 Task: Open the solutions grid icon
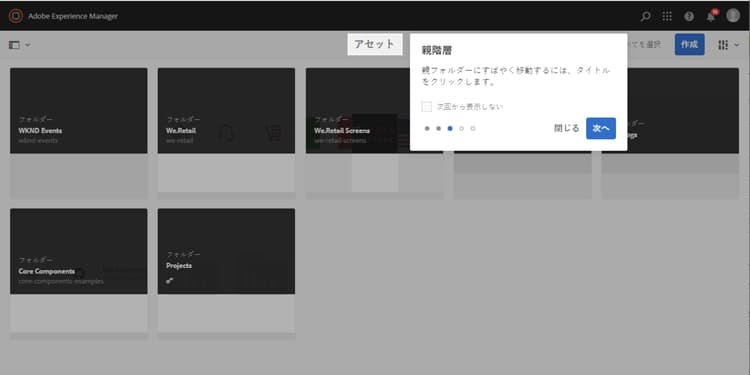667,16
